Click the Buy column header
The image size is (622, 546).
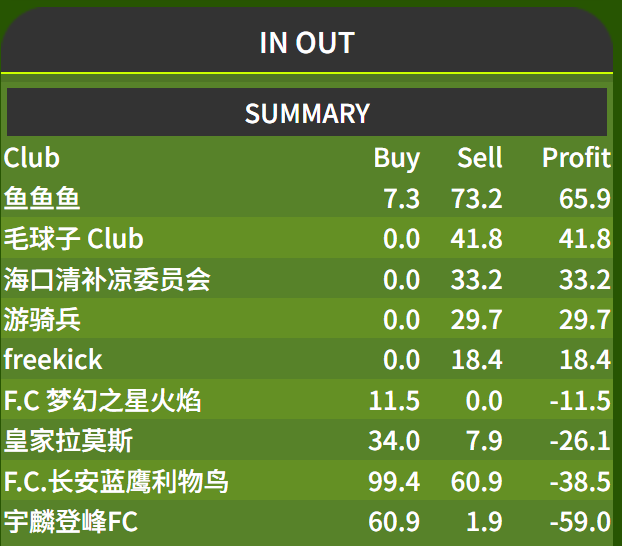(396, 158)
